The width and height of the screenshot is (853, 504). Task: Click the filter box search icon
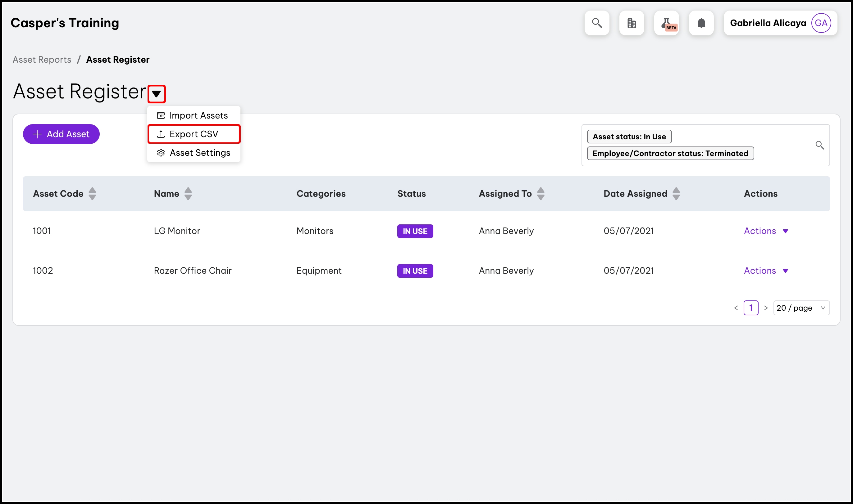(819, 145)
